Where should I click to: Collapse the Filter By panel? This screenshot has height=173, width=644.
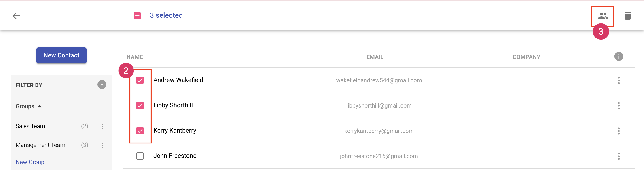pyautogui.click(x=102, y=85)
